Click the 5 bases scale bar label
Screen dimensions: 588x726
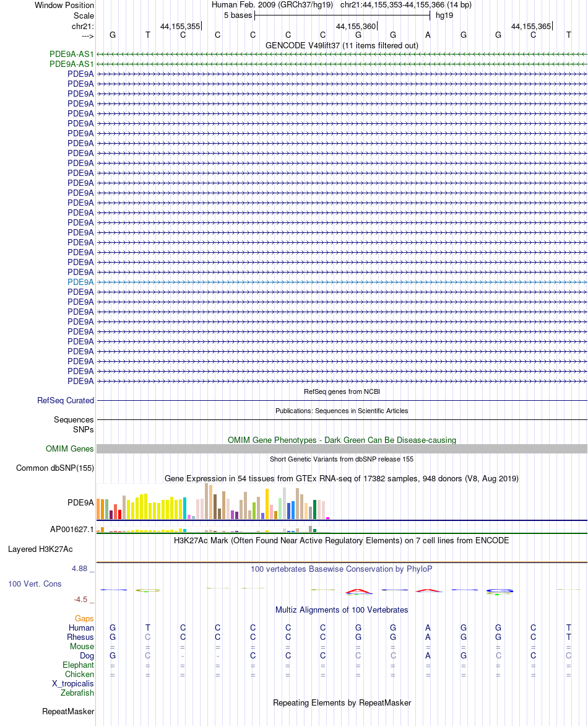pyautogui.click(x=238, y=15)
